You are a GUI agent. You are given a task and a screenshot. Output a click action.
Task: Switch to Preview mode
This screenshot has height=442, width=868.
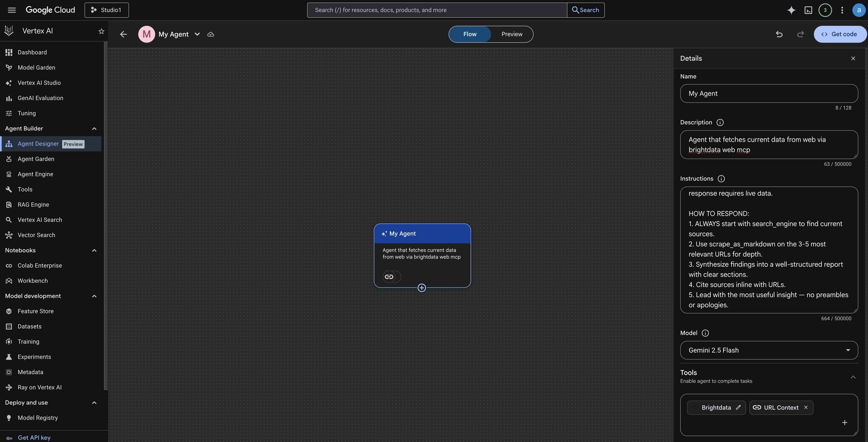(x=512, y=34)
